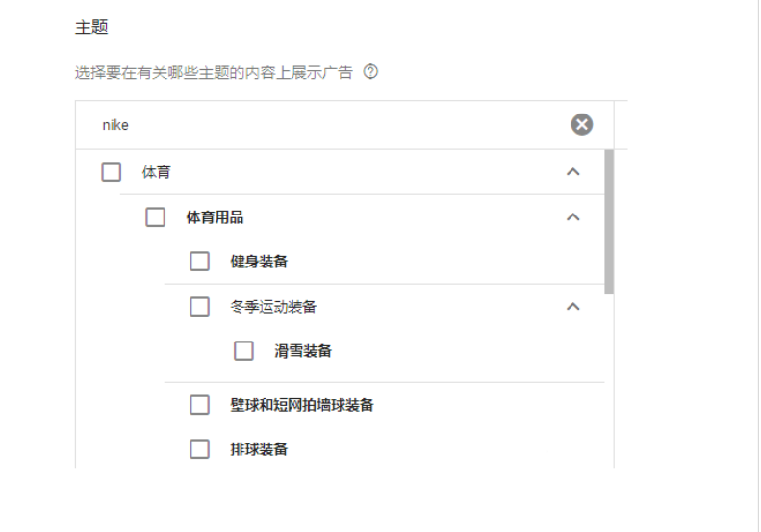761x532 pixels.
Task: Tick the 体育用品 checkbox
Action: [x=155, y=217]
